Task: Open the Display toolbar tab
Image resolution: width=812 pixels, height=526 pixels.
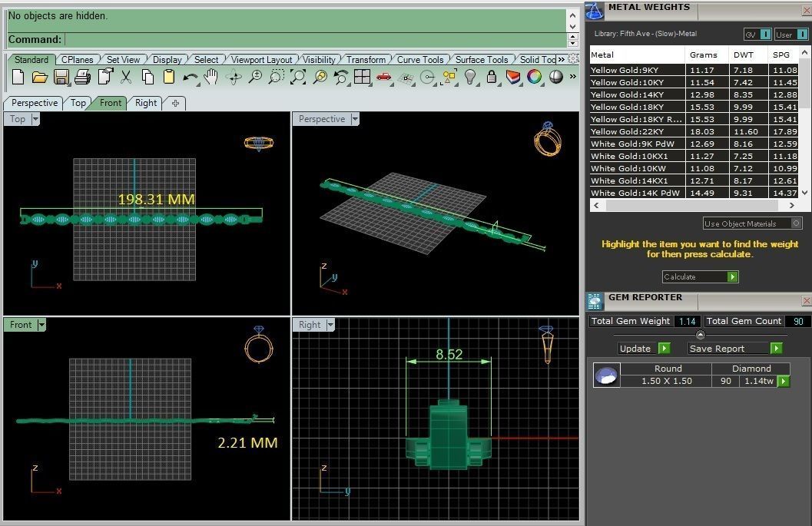Action: click(x=167, y=60)
